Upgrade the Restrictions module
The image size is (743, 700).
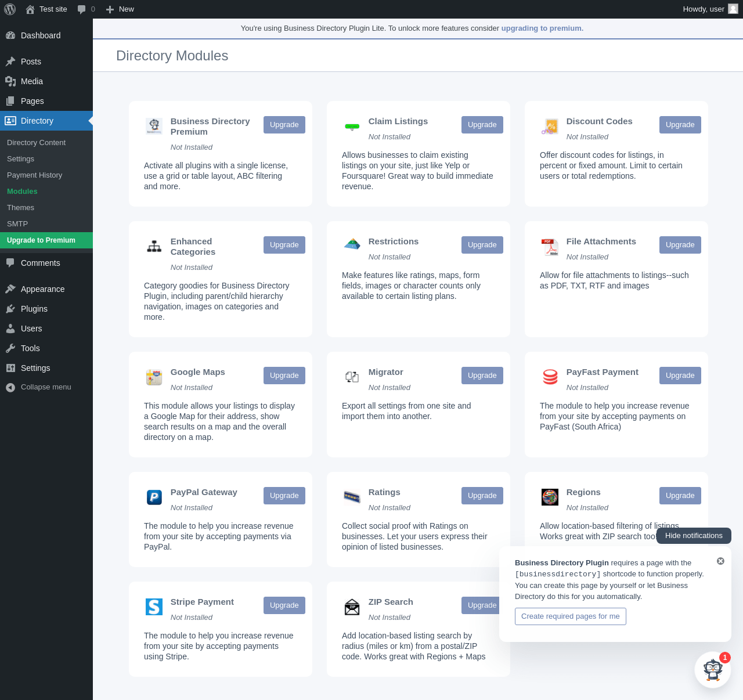[x=482, y=245]
